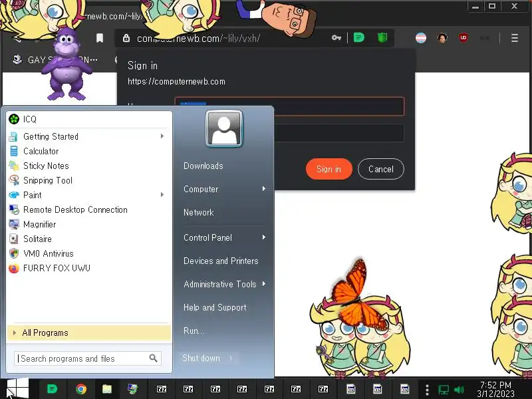Click the user account picture

click(224, 129)
